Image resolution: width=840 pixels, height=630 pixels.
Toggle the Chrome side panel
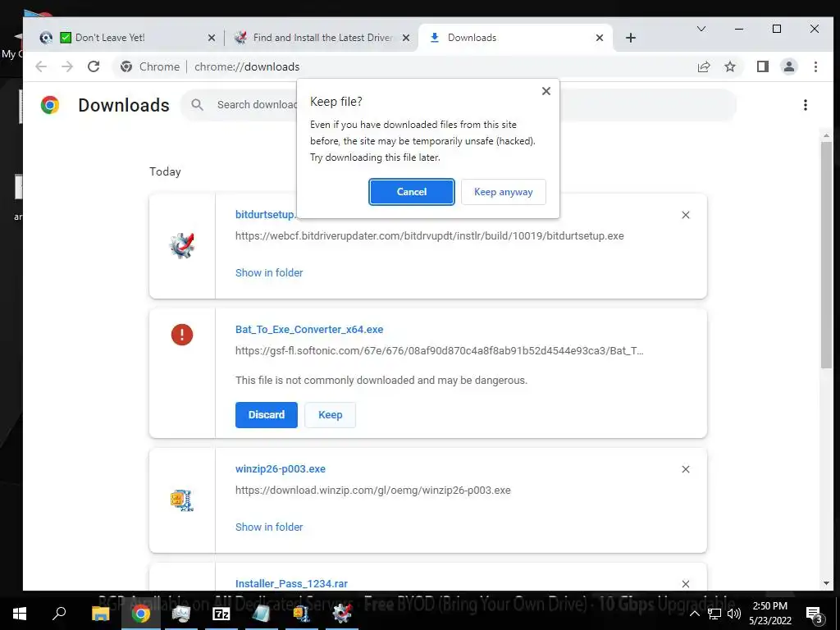coord(762,66)
